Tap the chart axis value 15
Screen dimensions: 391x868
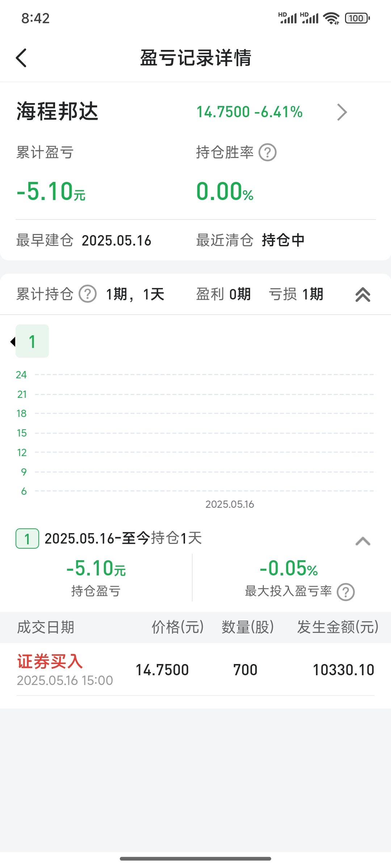(22, 433)
